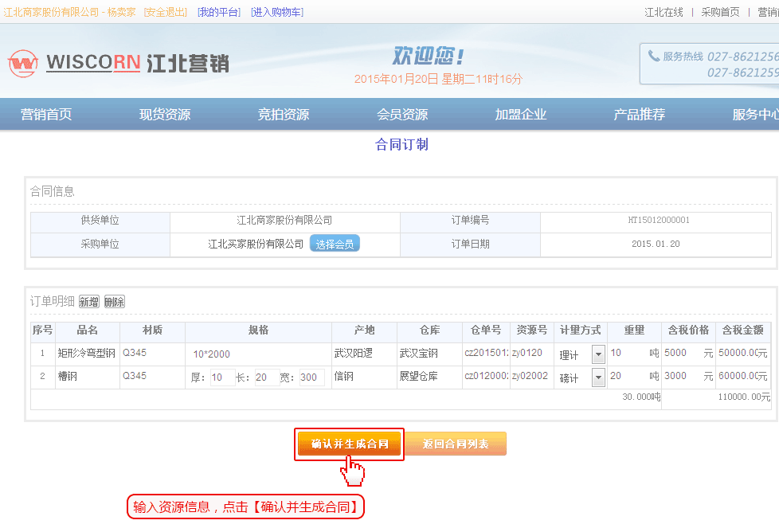Image resolution: width=779 pixels, height=532 pixels.
Task: Go to 进入购物车 shopping cart
Action: point(277,12)
